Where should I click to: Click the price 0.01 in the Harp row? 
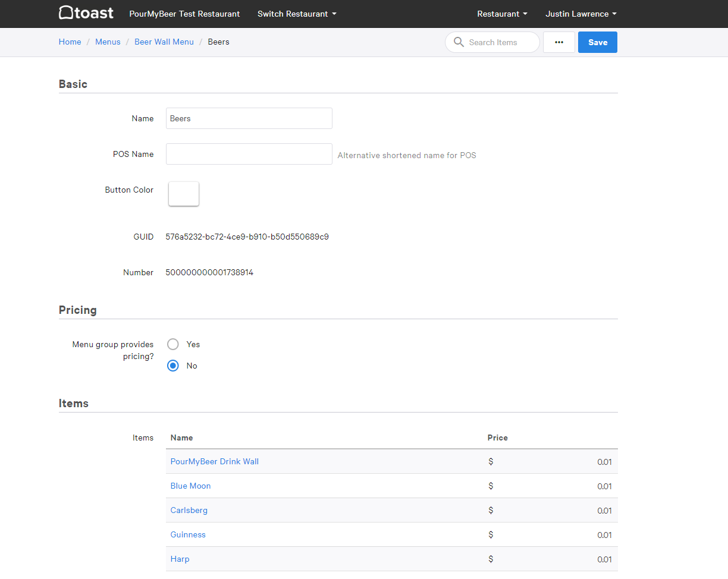(x=604, y=559)
